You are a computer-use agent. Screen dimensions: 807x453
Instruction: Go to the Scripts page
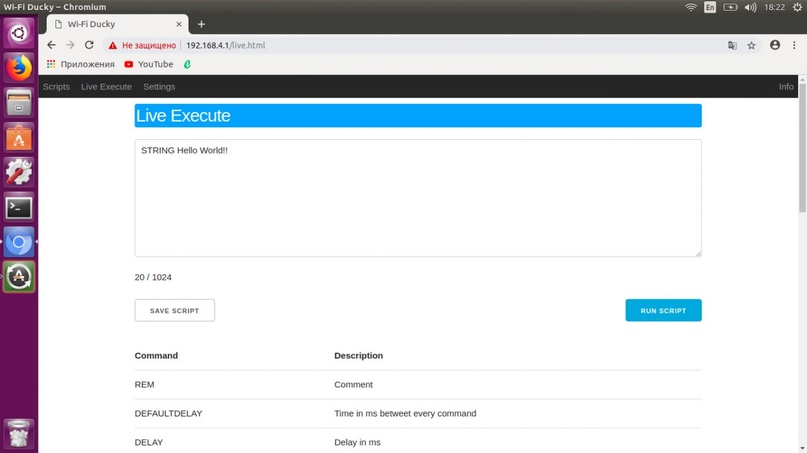click(x=56, y=87)
